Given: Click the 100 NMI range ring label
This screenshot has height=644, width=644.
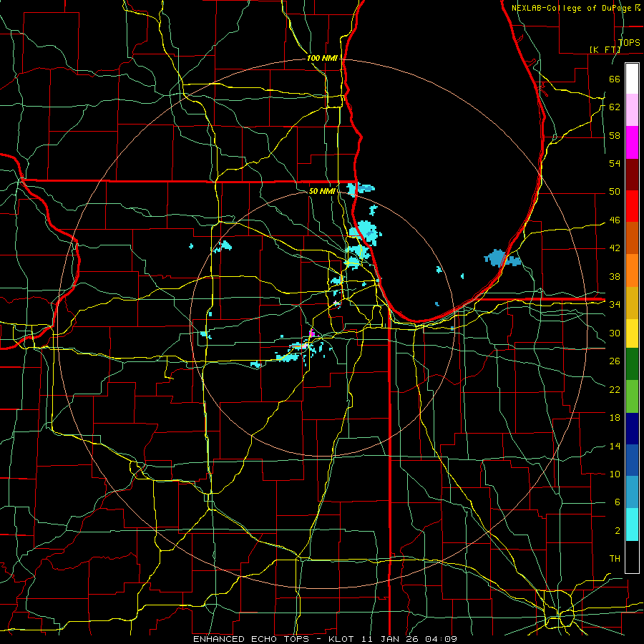Looking at the screenshot, I should pos(322,58).
